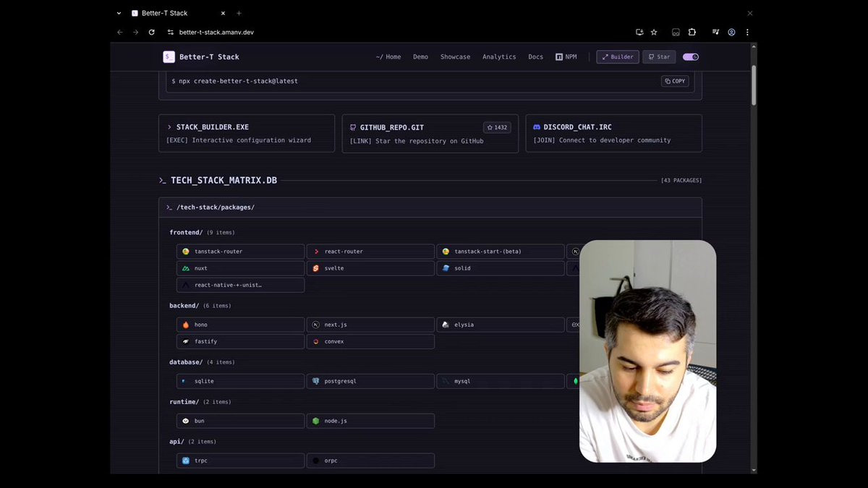Click the react-native-+-unist… package

pyautogui.click(x=240, y=285)
